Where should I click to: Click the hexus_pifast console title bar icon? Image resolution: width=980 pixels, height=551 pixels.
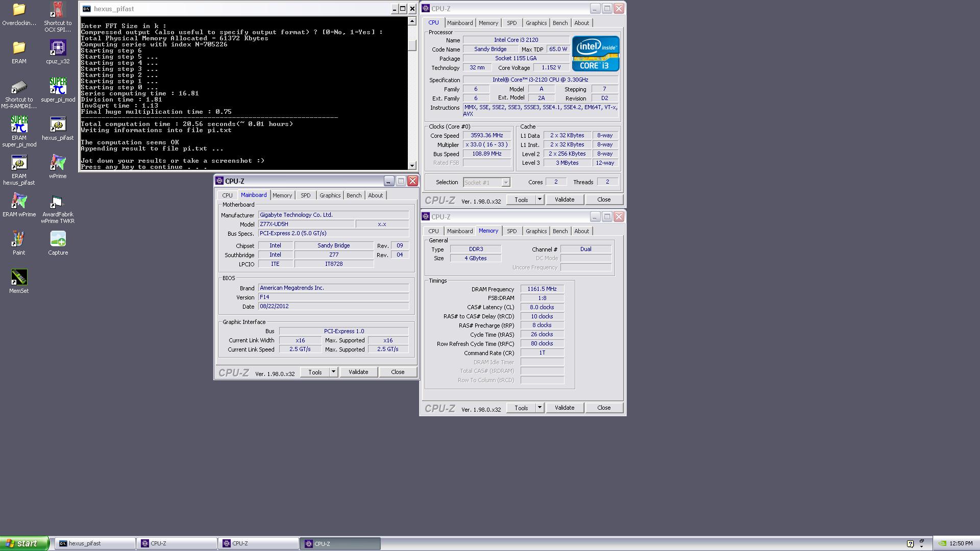click(x=87, y=9)
